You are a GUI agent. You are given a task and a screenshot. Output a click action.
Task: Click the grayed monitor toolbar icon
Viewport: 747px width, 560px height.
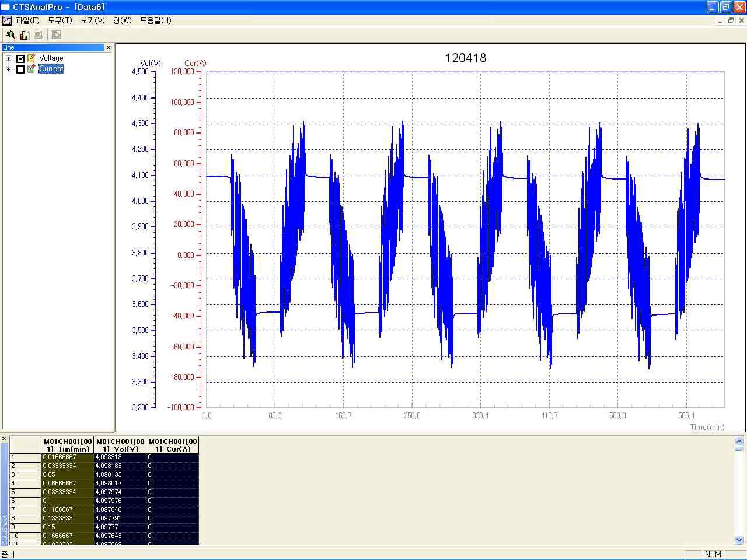[x=39, y=34]
